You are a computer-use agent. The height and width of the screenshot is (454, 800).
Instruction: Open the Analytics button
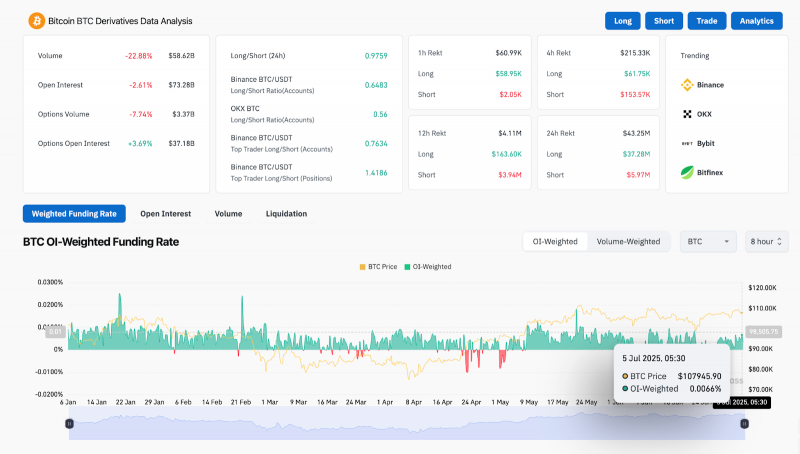757,21
